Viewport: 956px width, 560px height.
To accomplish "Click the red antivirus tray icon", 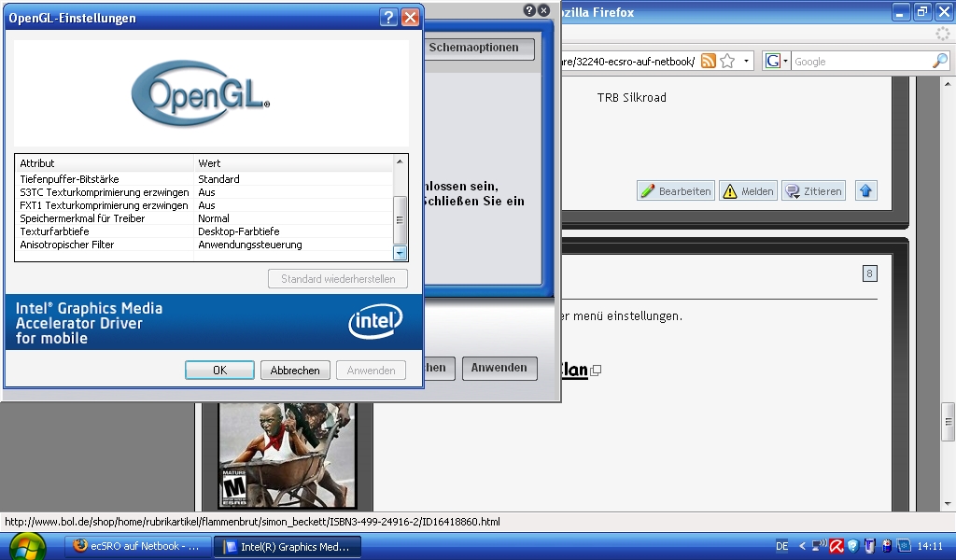I will (837, 546).
